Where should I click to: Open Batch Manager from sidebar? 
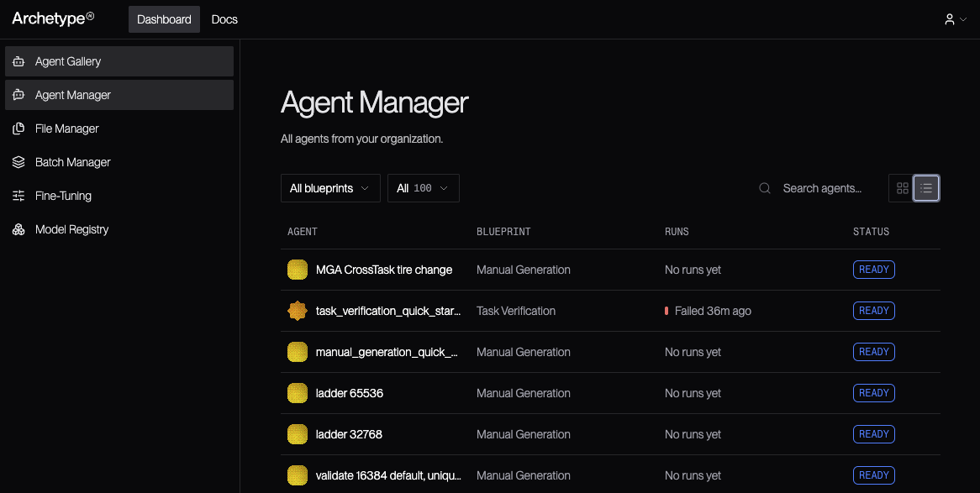click(x=119, y=162)
